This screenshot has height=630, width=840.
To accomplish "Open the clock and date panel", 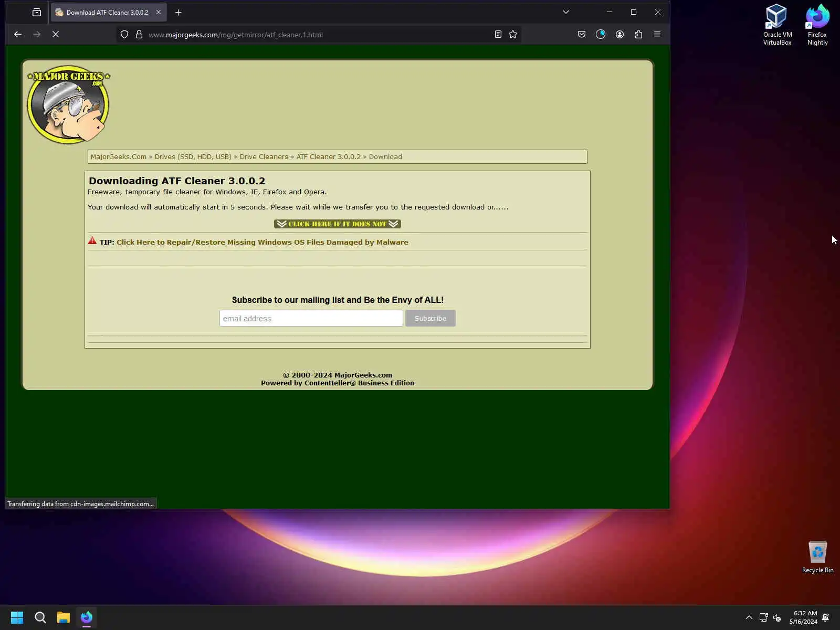I will 803,617.
